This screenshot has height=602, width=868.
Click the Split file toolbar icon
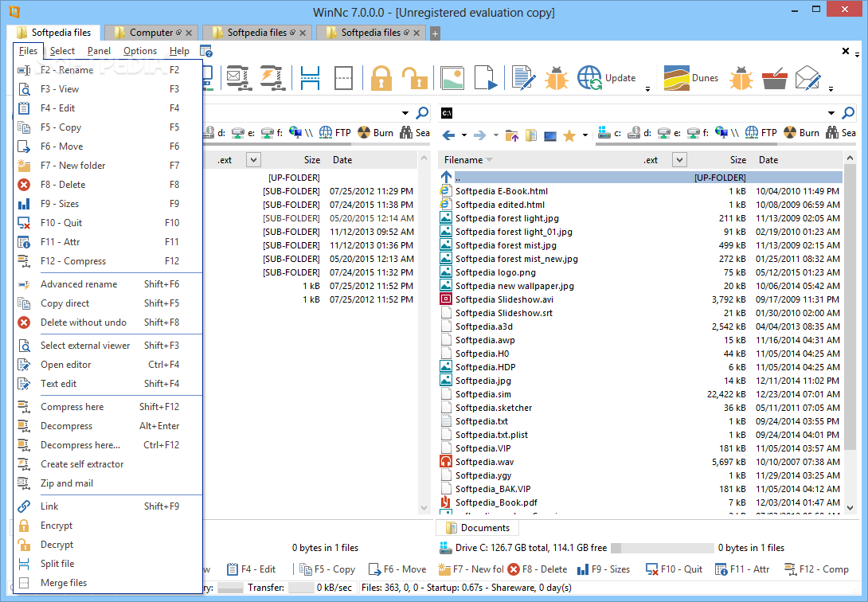[x=310, y=78]
